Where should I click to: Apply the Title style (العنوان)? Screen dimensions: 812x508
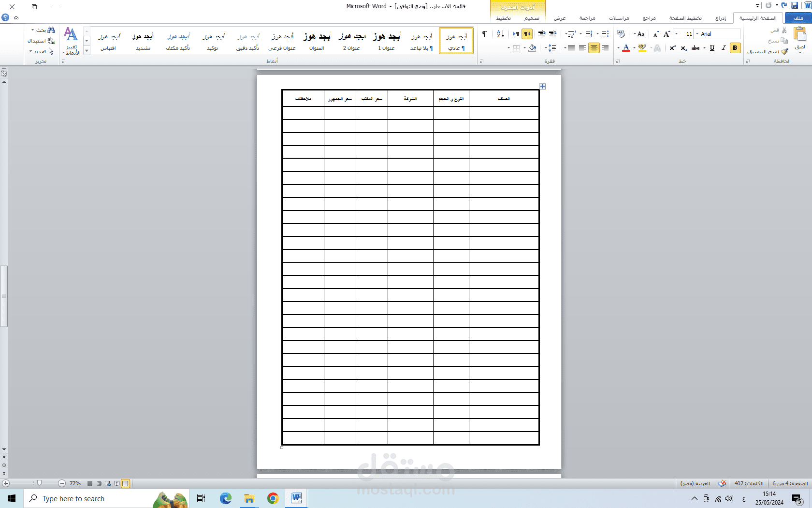[317, 41]
